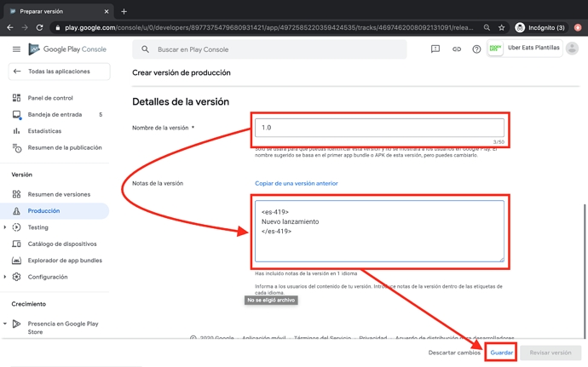Image resolution: width=588 pixels, height=367 pixels.
Task: Open Bandeja de entrada
Action: pyautogui.click(x=55, y=114)
